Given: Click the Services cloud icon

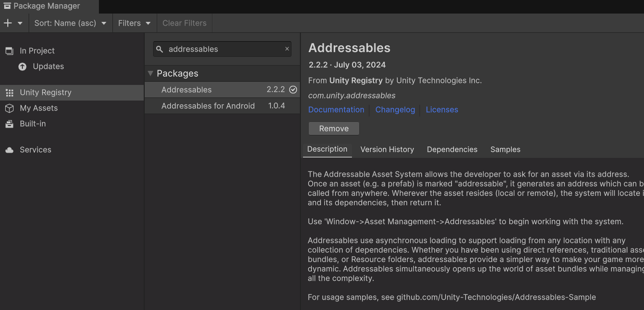Looking at the screenshot, I should (x=9, y=150).
